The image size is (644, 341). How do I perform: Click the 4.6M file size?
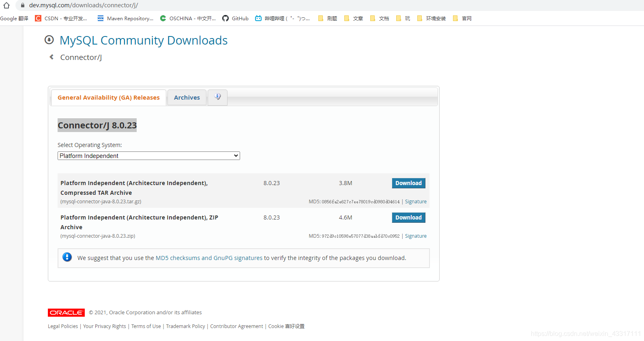[x=346, y=217]
